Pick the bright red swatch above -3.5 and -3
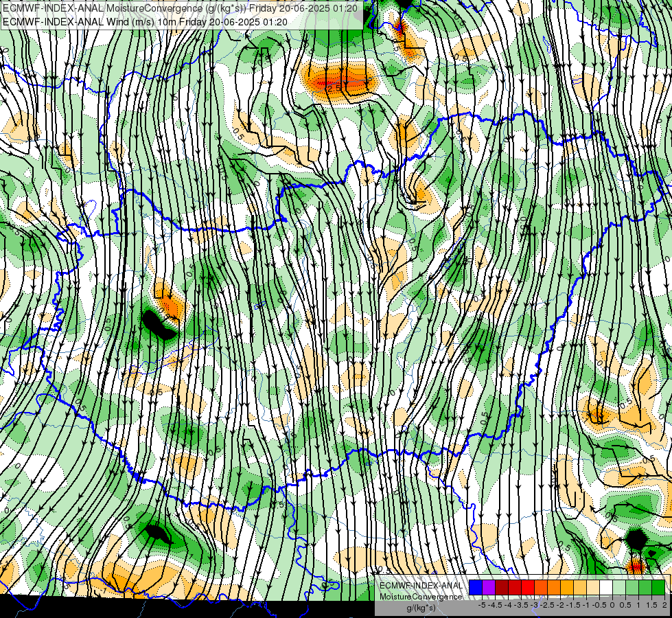Image resolution: width=672 pixels, height=618 pixels. point(528,587)
